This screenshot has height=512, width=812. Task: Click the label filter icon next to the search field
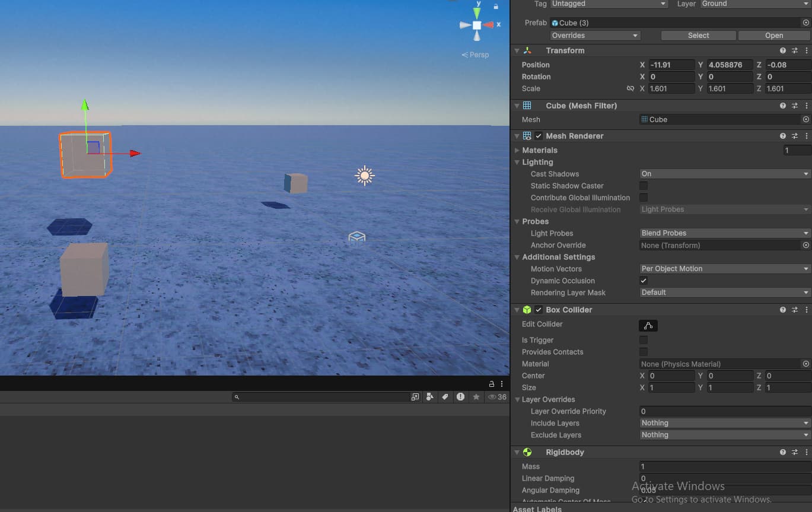pyautogui.click(x=445, y=396)
